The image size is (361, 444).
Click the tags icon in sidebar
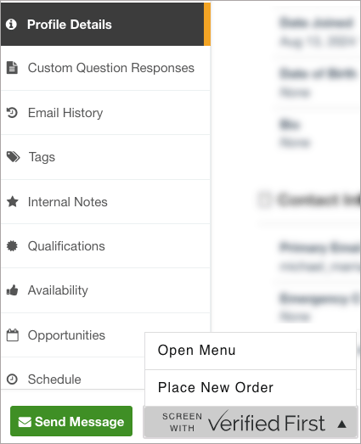pos(13,157)
